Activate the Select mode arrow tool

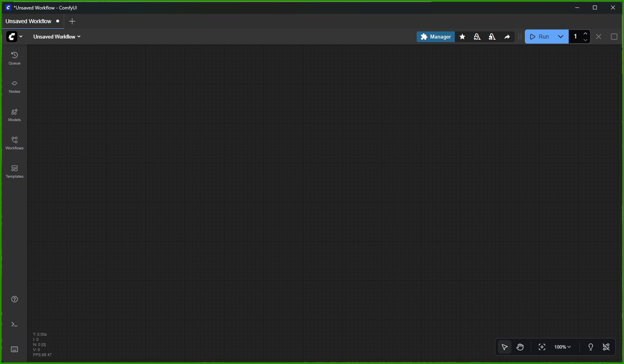504,347
